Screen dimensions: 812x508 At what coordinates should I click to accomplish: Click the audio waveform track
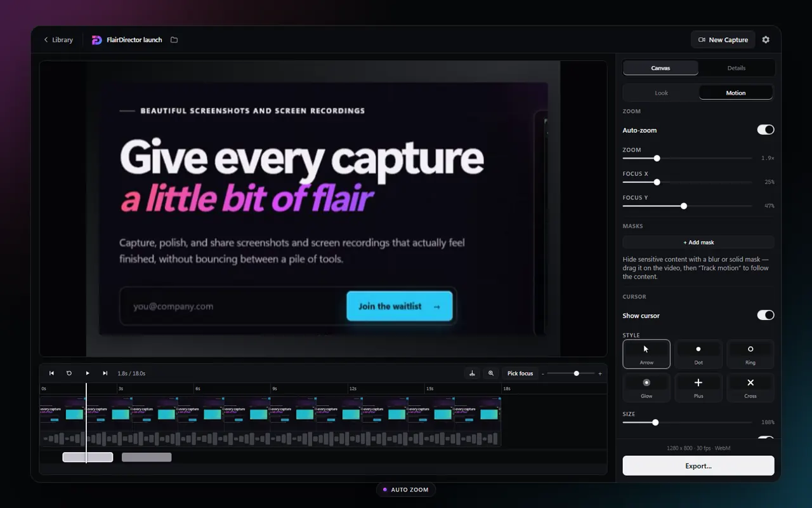(x=270, y=438)
